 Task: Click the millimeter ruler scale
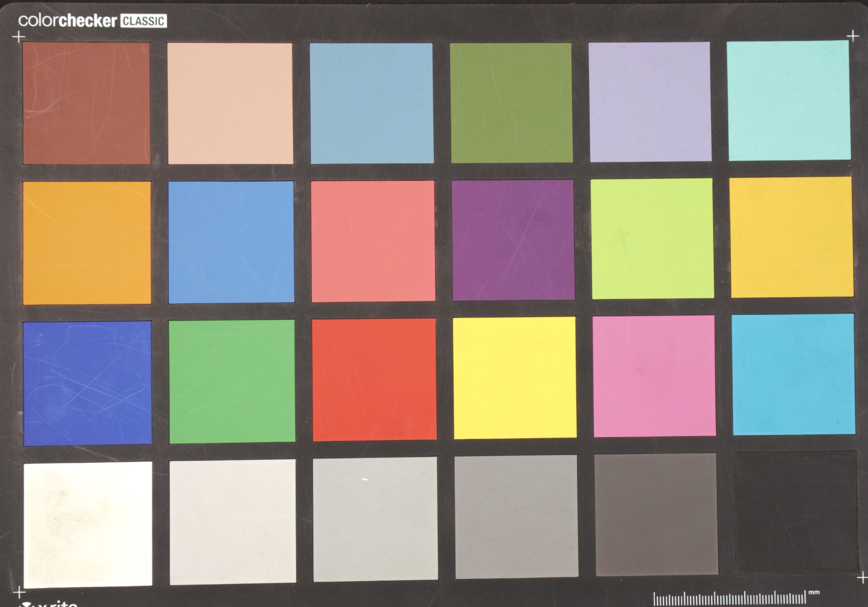click(730, 598)
